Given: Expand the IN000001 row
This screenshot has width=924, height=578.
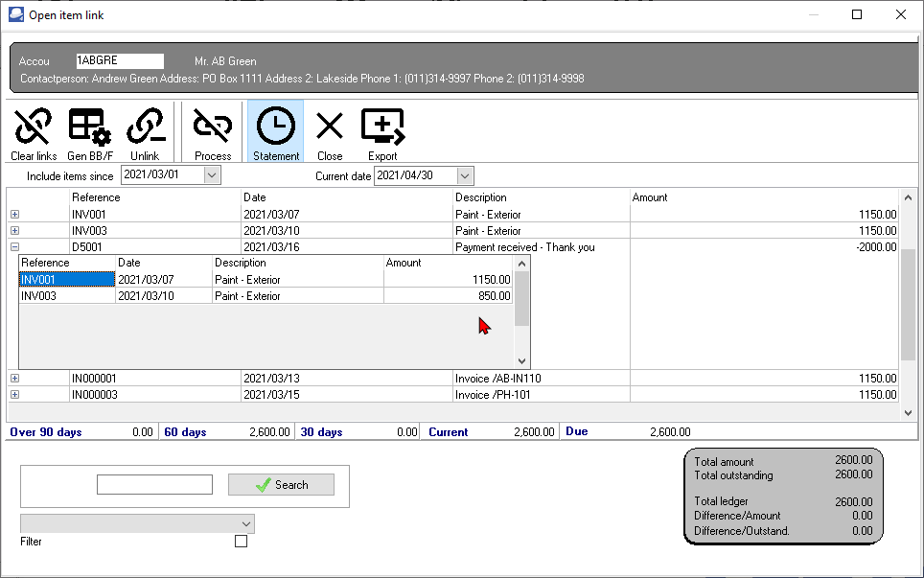Looking at the screenshot, I should tap(14, 379).
